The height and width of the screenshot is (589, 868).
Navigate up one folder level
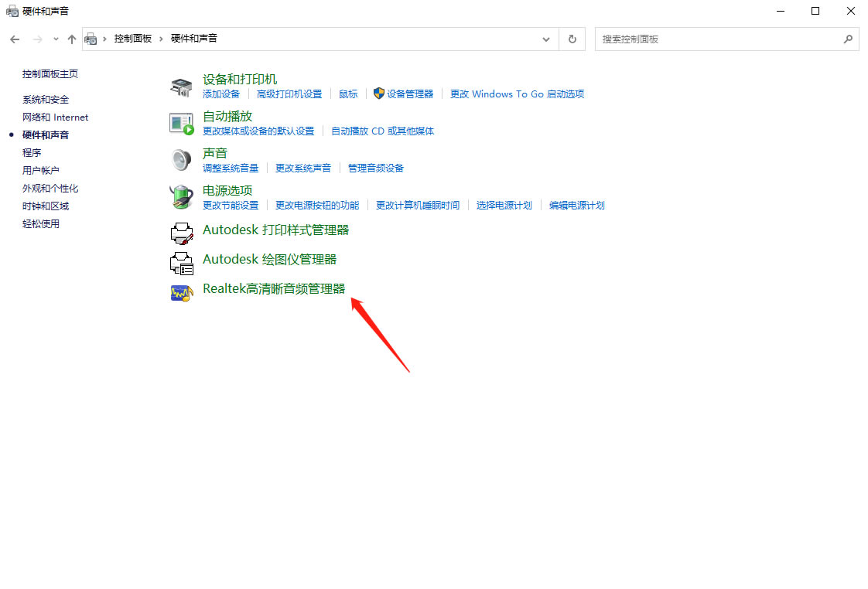pyautogui.click(x=72, y=39)
